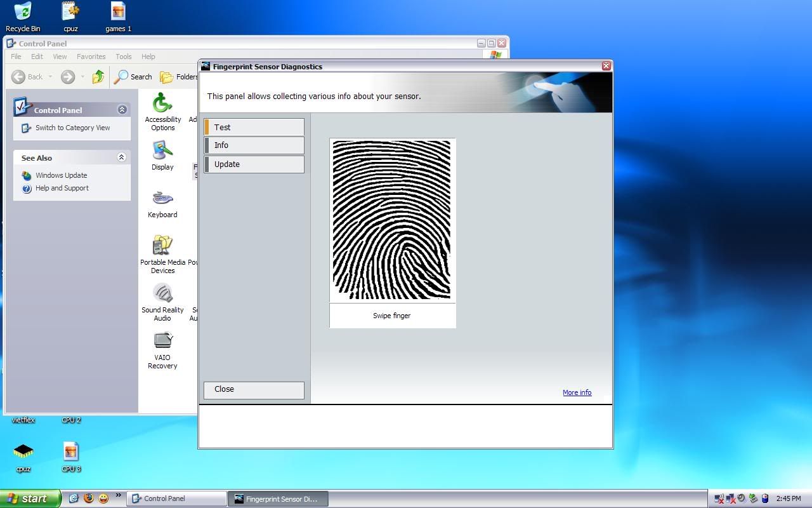The image size is (812, 508).
Task: Open the Test tab in Fingerprint Sensor Diagnostics
Action: tap(254, 127)
